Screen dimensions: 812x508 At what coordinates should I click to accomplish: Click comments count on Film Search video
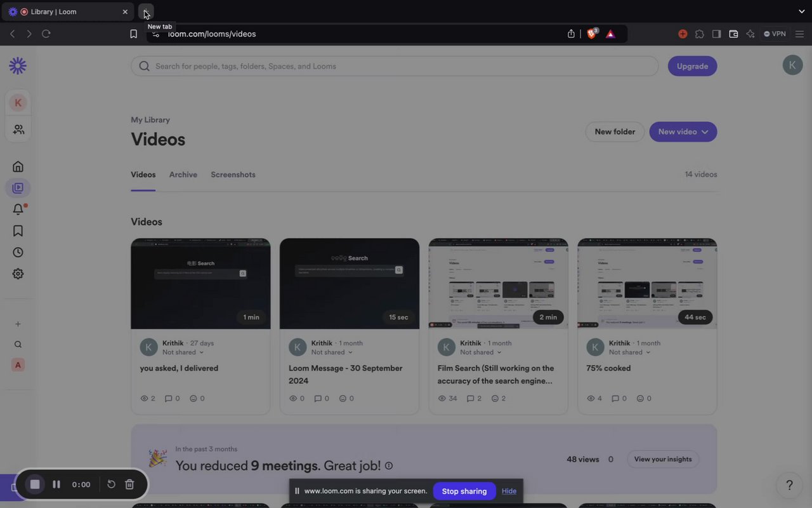pyautogui.click(x=474, y=399)
